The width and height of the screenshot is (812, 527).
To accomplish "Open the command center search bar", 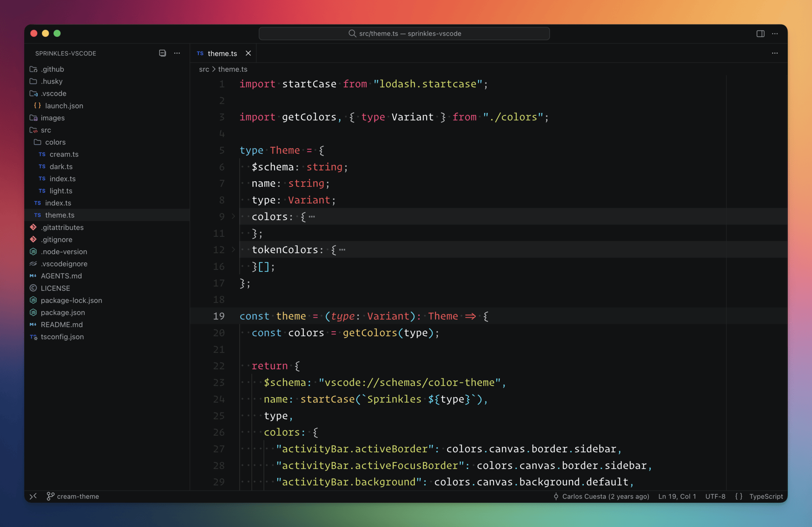I will (404, 33).
